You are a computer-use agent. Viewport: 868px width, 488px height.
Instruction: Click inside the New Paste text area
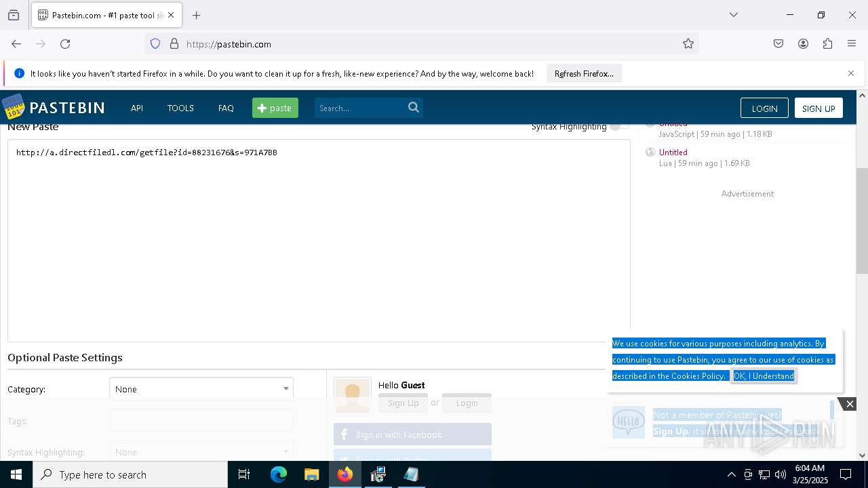(319, 241)
